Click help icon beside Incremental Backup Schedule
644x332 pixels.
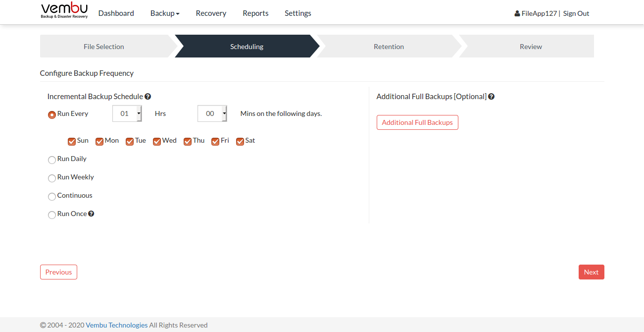tap(148, 97)
